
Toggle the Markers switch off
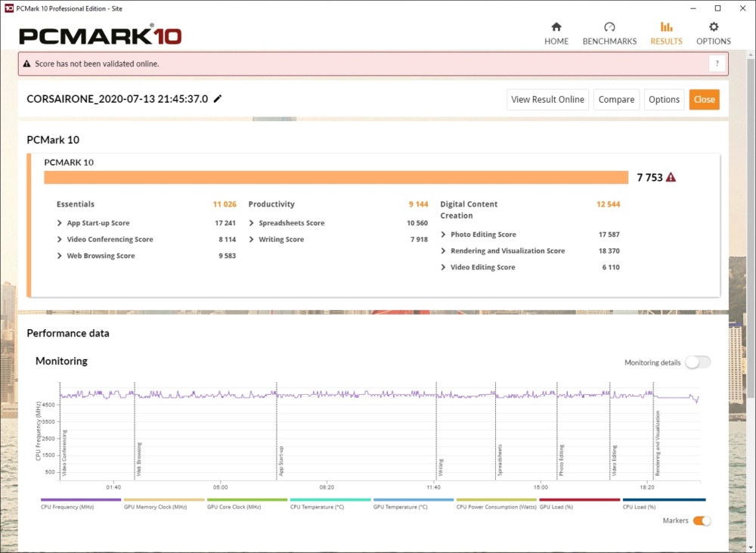click(x=702, y=520)
